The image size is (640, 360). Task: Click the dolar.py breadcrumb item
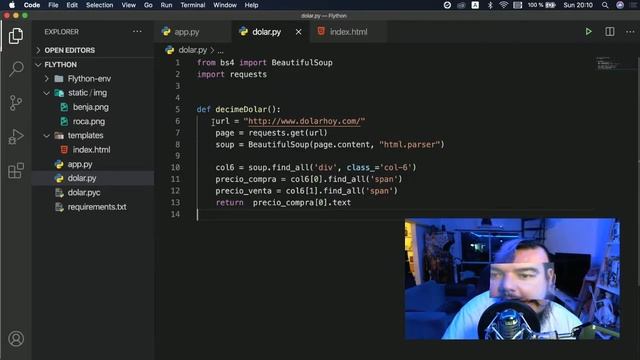click(x=193, y=50)
